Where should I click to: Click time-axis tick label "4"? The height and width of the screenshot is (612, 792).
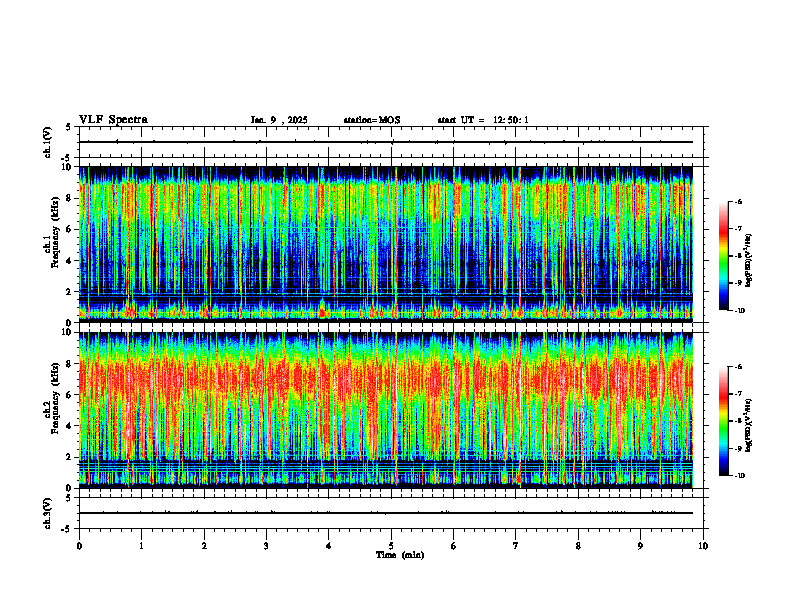(x=329, y=546)
